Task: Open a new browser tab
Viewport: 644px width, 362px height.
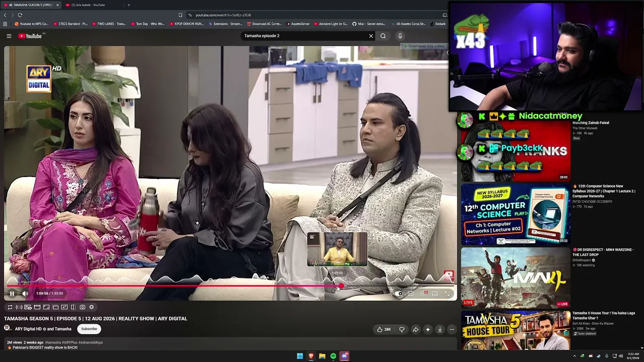Action: tap(128, 5)
